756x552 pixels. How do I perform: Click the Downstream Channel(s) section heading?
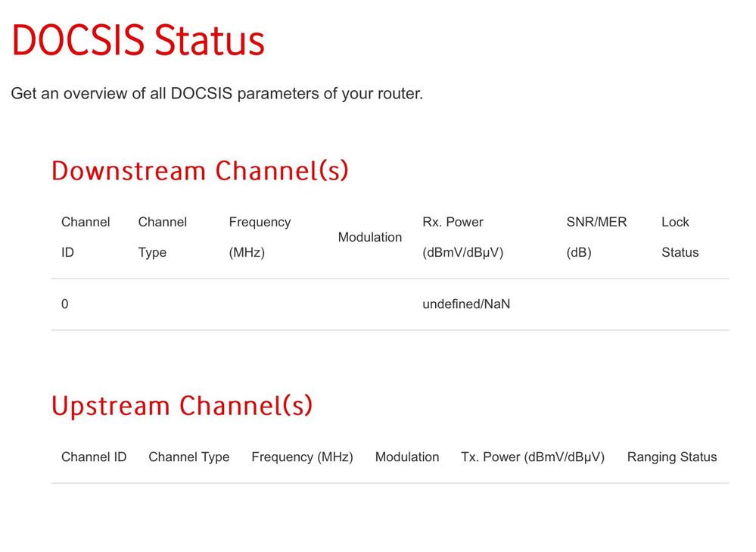pyautogui.click(x=200, y=171)
